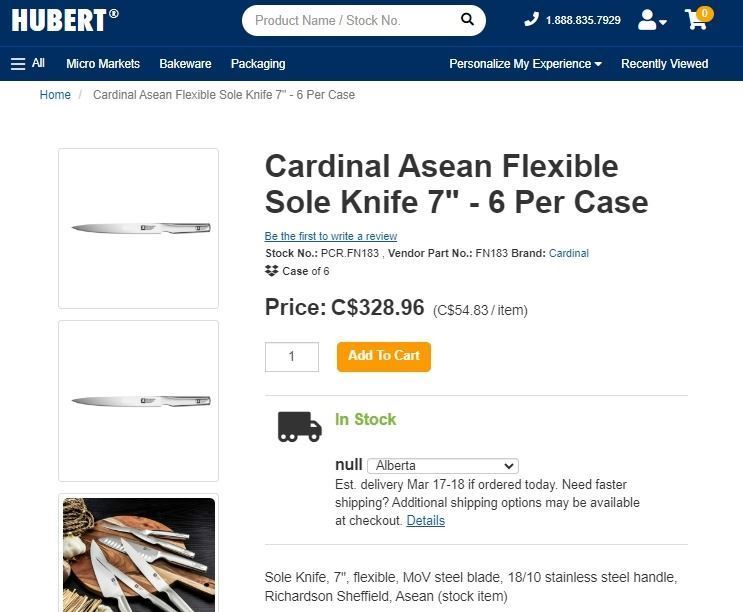
Task: Open the Packaging menu item
Action: pyautogui.click(x=258, y=64)
